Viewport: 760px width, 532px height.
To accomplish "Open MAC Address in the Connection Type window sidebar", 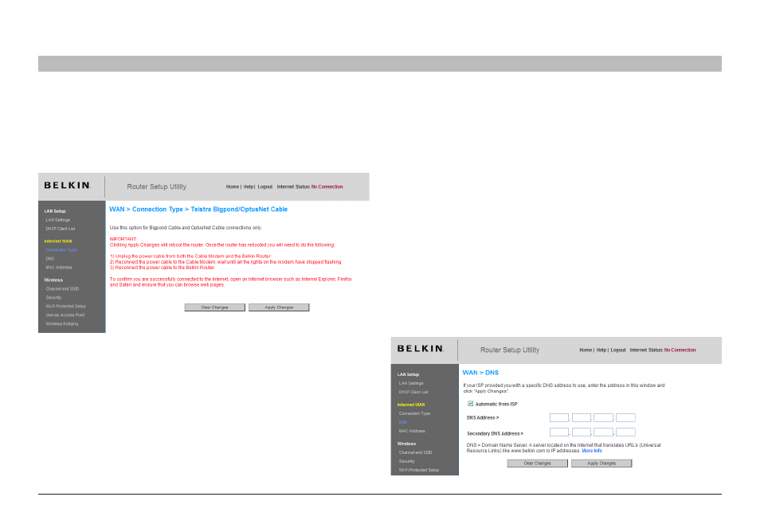I will [59, 268].
